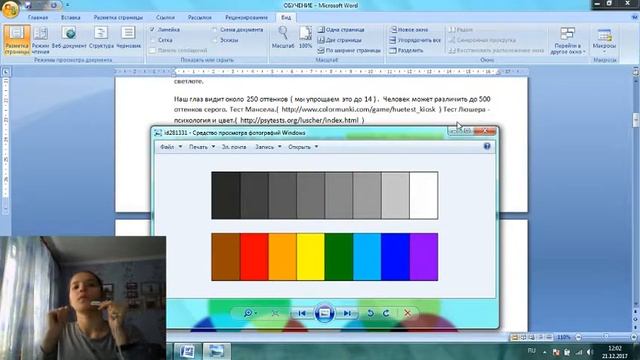The height and width of the screenshot is (360, 640).
Task: Open Макросы button
Action: click(604, 40)
